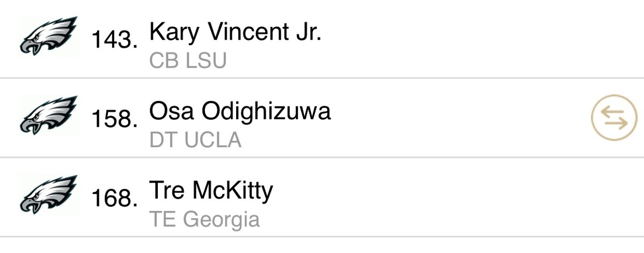Viewport: 644px width, 253px height.
Task: Select the empty right side of Kary Vincent row
Action: point(483,39)
